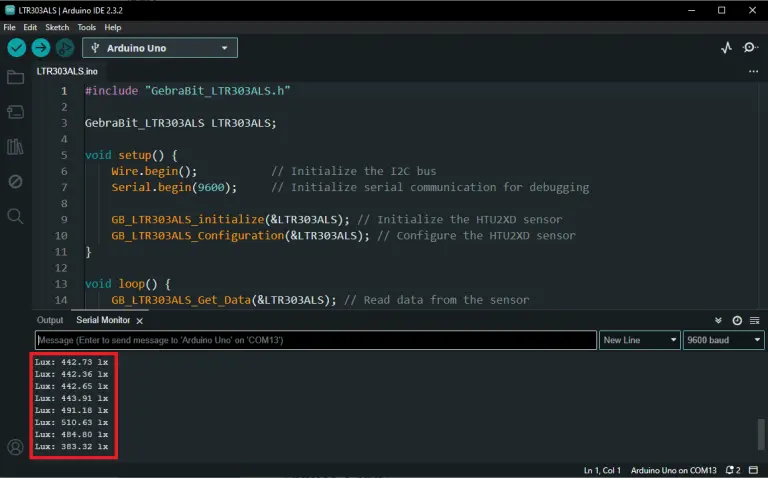
Task: Click Arduino Uno on COM13 status entry
Action: [x=673, y=470]
